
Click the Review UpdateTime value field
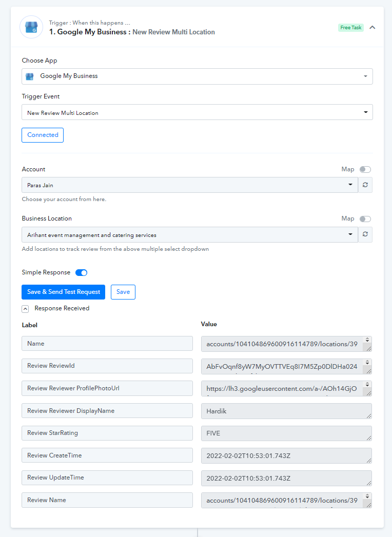(x=286, y=478)
